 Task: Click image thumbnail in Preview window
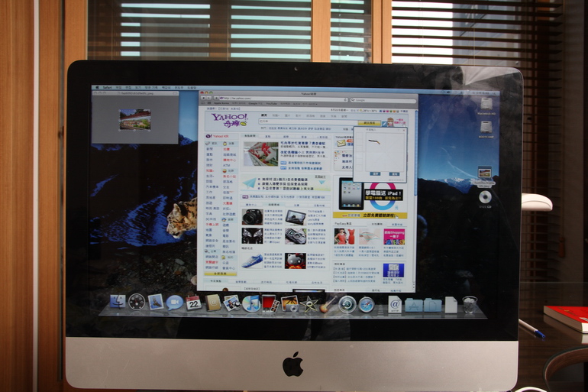(135, 120)
